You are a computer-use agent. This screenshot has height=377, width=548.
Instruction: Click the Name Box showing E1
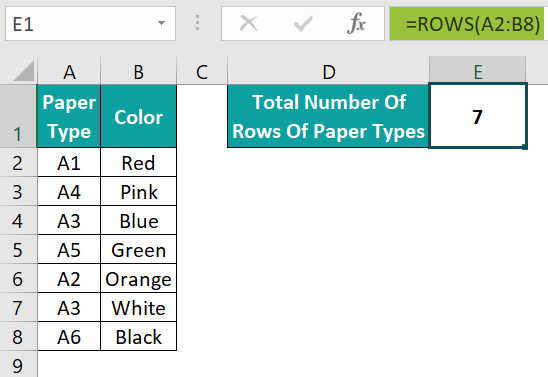tap(90, 23)
